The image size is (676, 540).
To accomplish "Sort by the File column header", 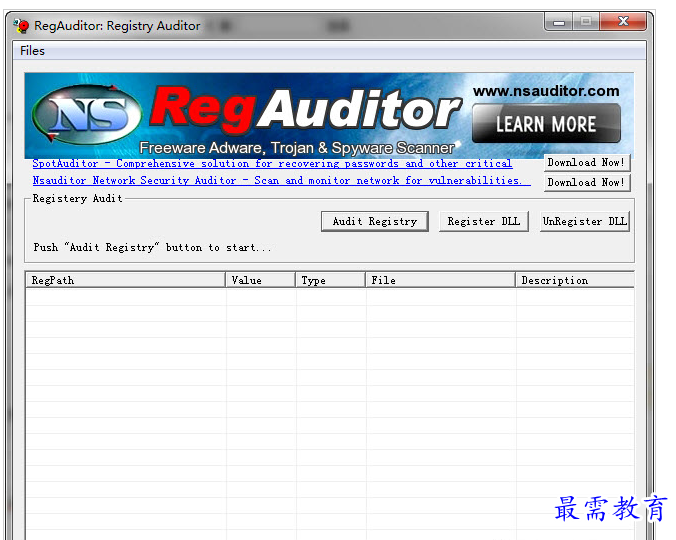I will pyautogui.click(x=441, y=280).
